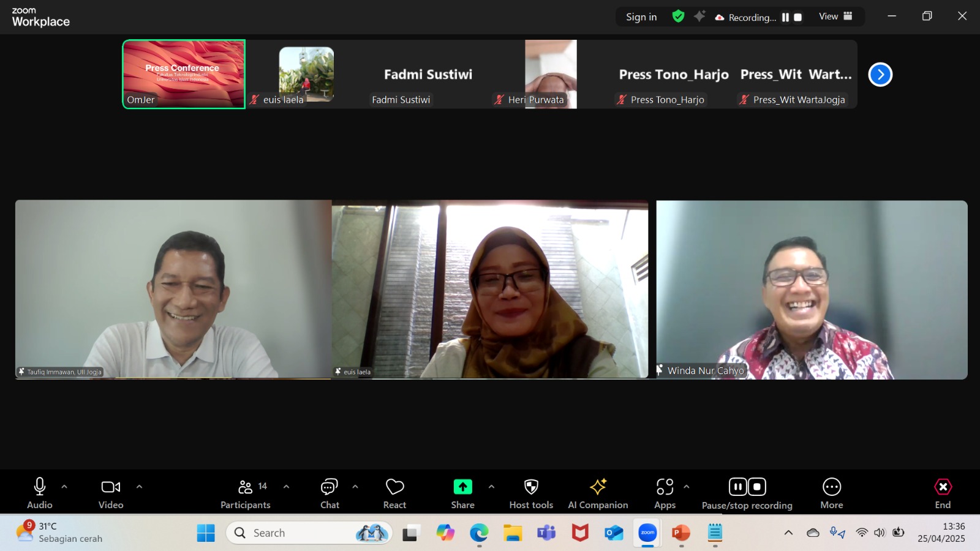Open Participants list

pos(246,493)
